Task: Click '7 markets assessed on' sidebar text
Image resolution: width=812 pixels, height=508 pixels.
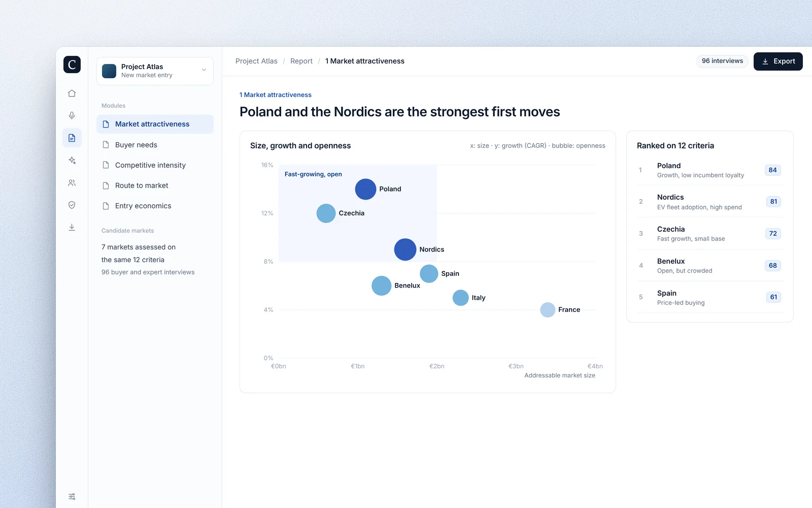Action: 139,247
